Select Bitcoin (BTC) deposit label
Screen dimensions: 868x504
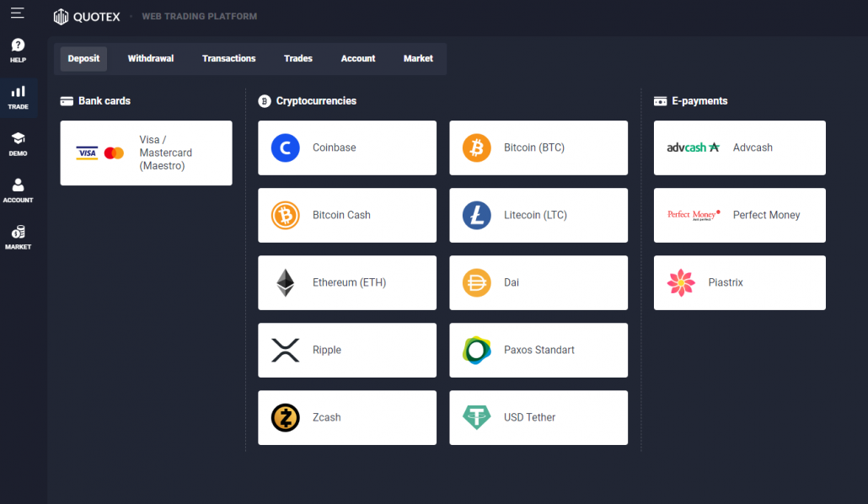pyautogui.click(x=534, y=147)
